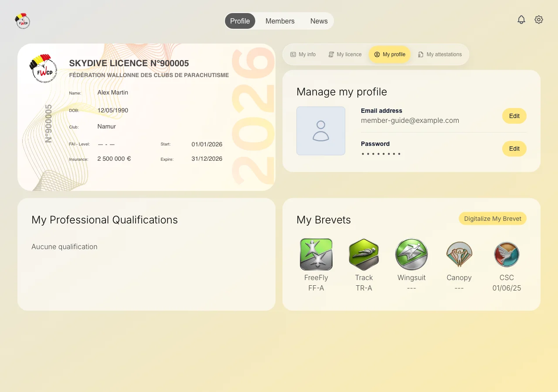
Task: Click the date of birth 12/05/1990
Action: [x=113, y=111]
